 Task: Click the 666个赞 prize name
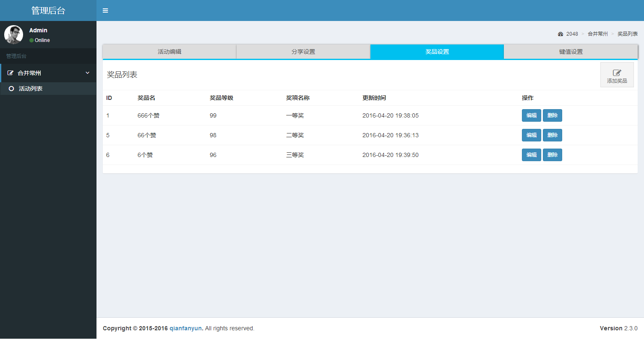point(149,115)
